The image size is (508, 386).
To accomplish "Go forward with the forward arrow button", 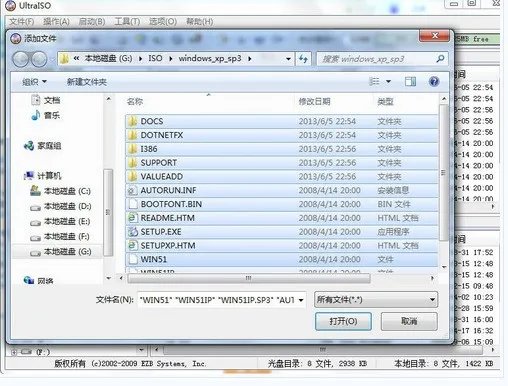I will coord(39,59).
